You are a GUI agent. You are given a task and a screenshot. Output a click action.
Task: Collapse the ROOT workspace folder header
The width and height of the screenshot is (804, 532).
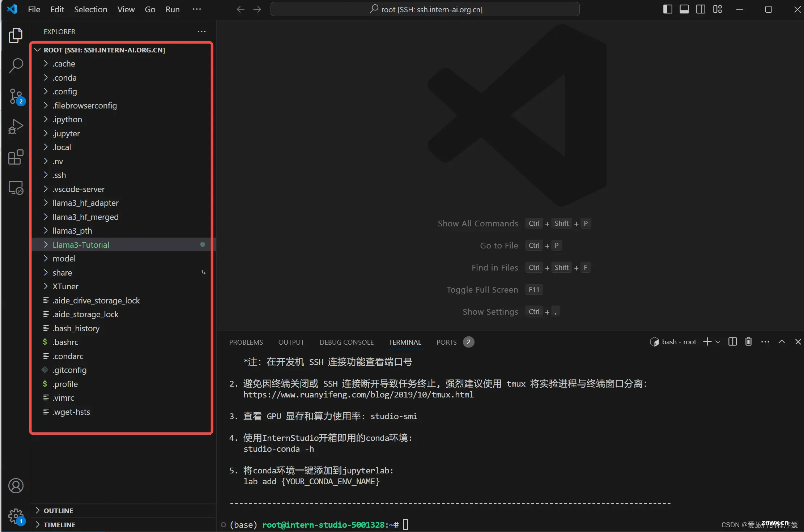pyautogui.click(x=123, y=50)
